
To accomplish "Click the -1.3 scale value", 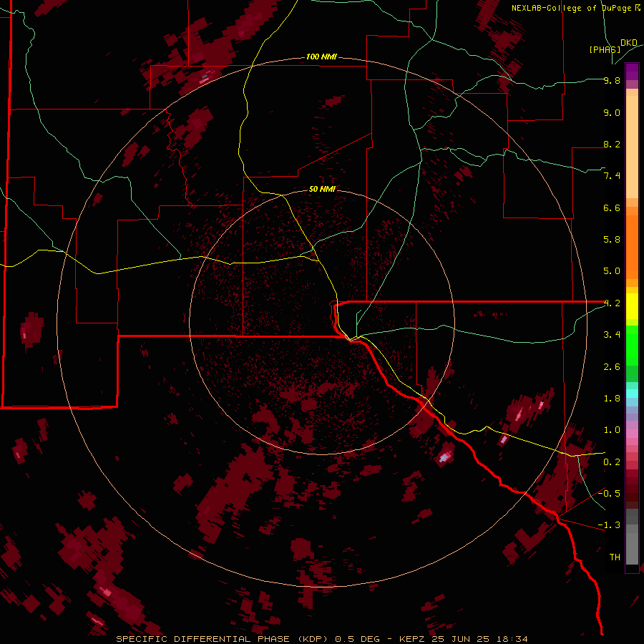I will pos(609,525).
